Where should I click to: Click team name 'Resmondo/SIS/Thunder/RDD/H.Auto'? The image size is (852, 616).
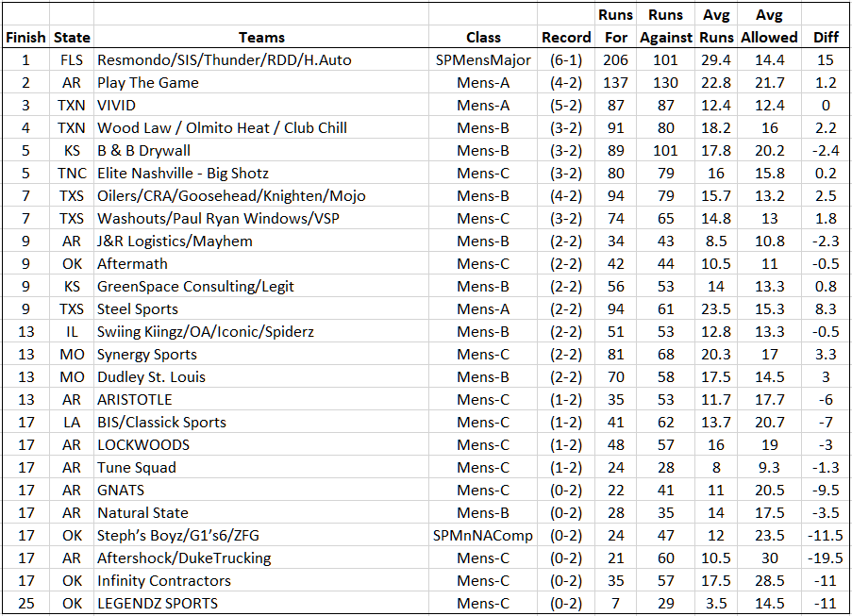coord(224,59)
